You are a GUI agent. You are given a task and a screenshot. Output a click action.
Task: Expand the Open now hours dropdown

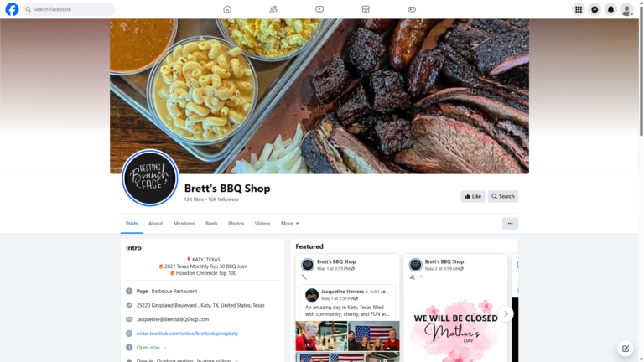click(x=151, y=347)
